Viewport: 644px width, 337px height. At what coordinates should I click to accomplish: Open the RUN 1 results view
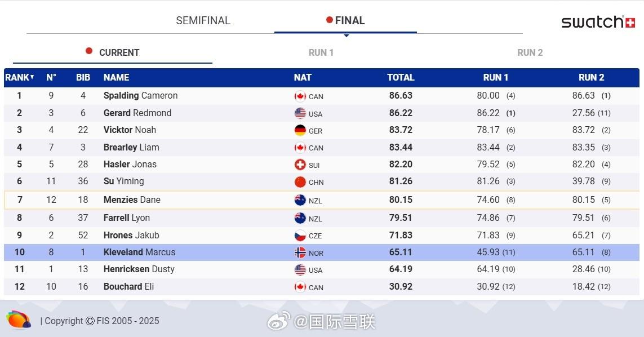point(321,52)
